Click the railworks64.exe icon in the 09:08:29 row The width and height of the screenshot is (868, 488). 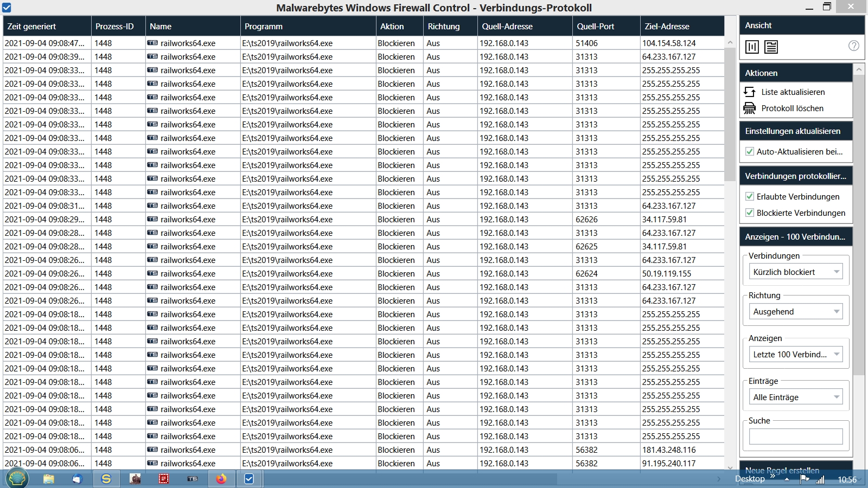152,219
